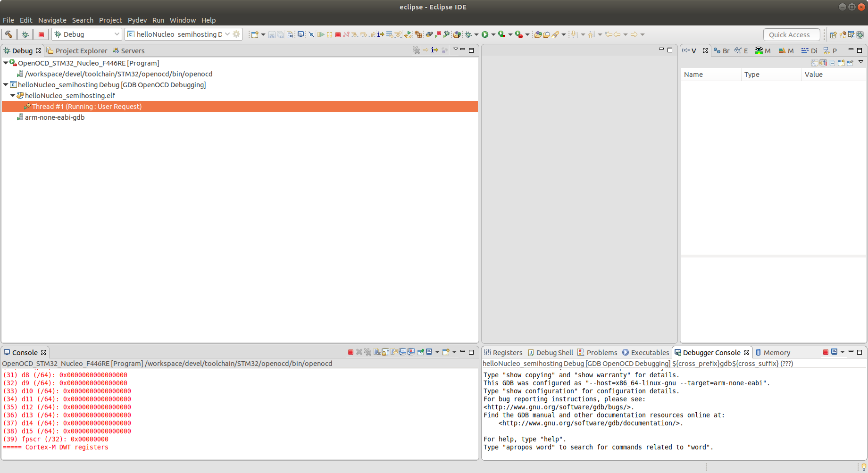Switch to the Debug perspective icon at far right
868x473 pixels.
[860, 34]
